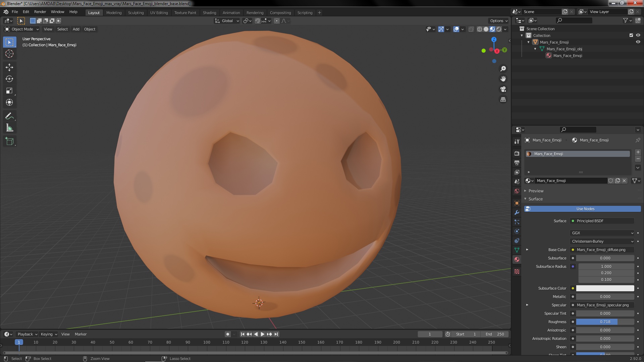Viewport: 644px width, 362px height.
Task: Open the Tool properties tab
Action: pos(517,141)
